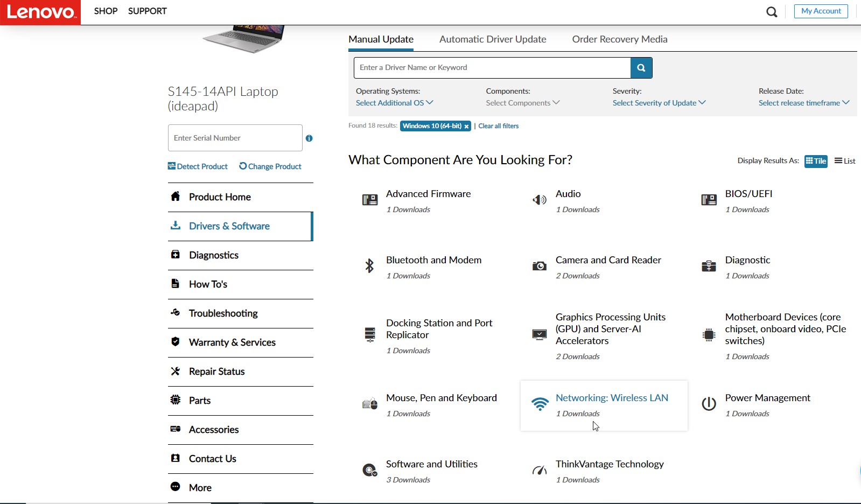Remove the Windows 10 (64-bit) filter

click(x=466, y=125)
